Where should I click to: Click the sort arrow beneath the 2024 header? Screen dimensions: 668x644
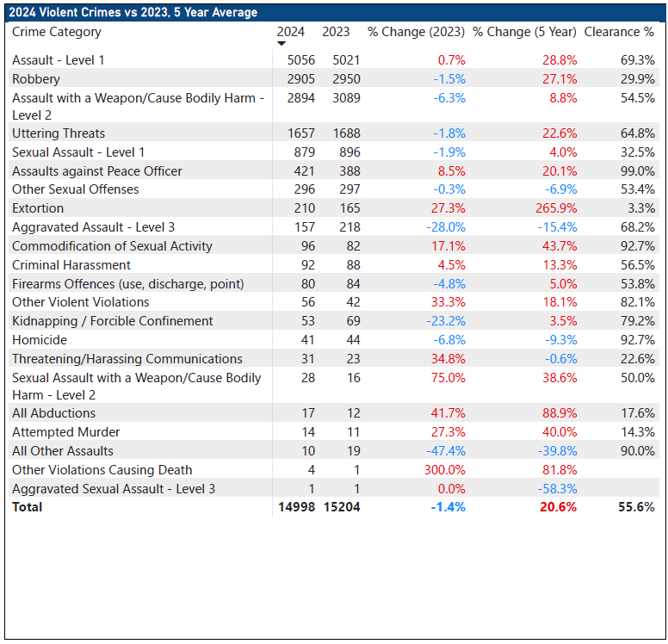pyautogui.click(x=281, y=44)
